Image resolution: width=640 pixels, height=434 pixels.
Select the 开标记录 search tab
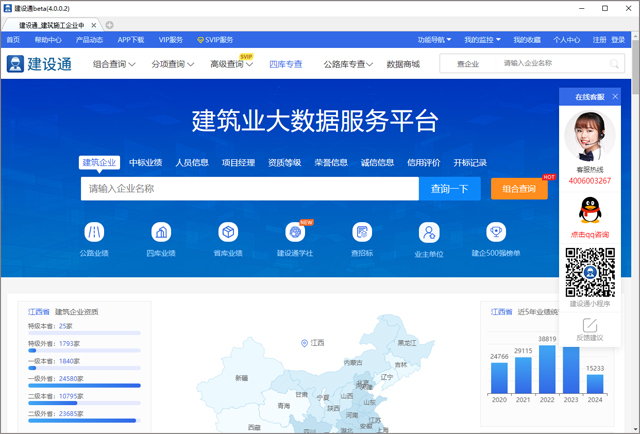click(470, 162)
